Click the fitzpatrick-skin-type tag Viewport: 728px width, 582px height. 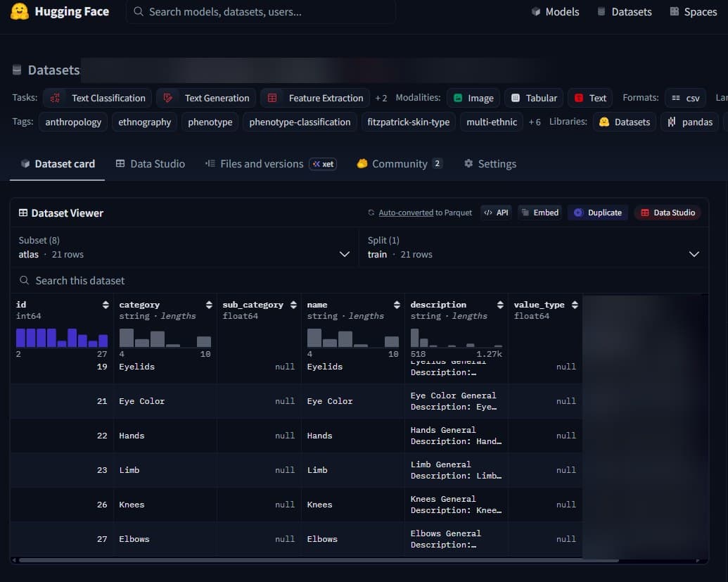[x=408, y=122]
